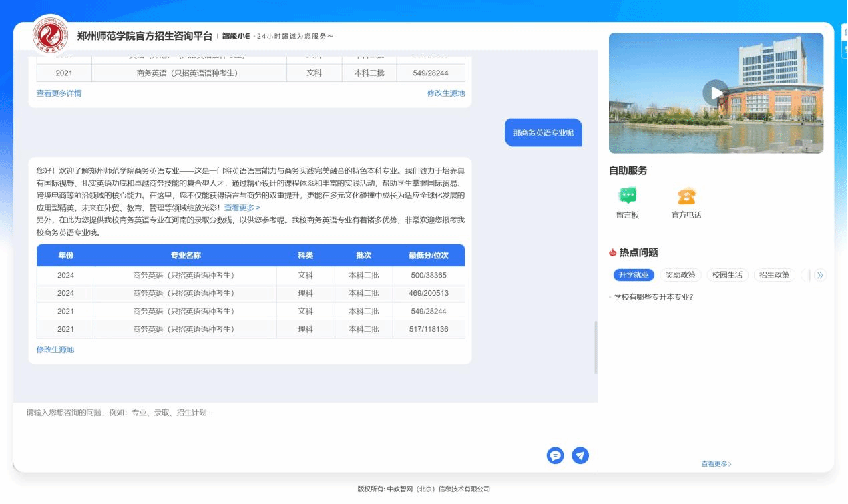Image resolution: width=848 pixels, height=504 pixels.
Task: Expand 查看更多 in business English description
Action: (x=242, y=208)
